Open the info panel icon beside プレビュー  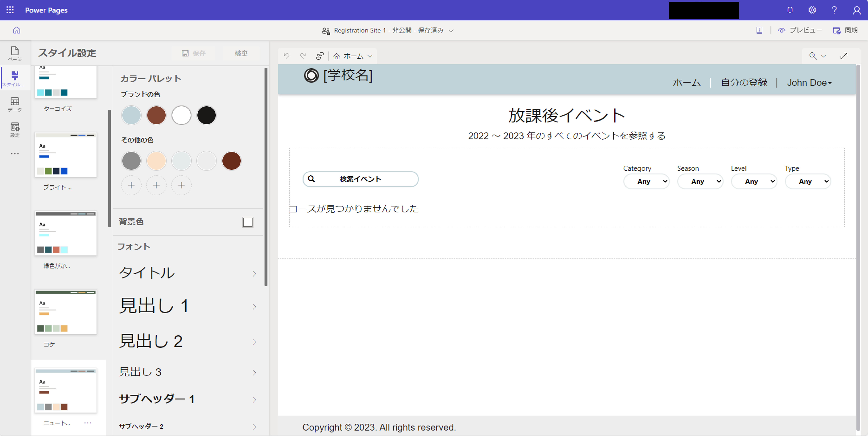point(759,30)
